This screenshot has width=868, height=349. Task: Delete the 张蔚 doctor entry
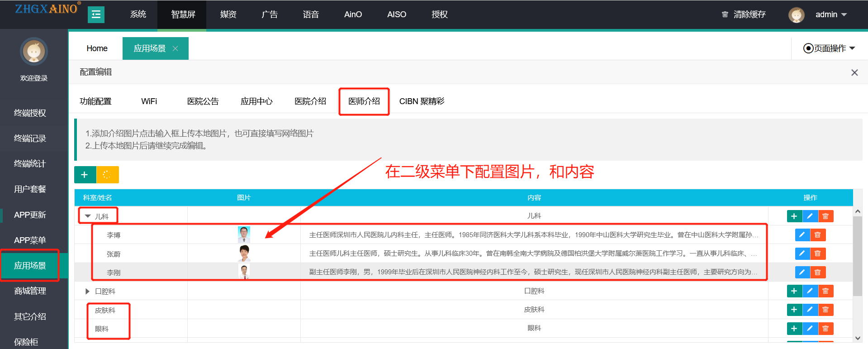pyautogui.click(x=818, y=253)
